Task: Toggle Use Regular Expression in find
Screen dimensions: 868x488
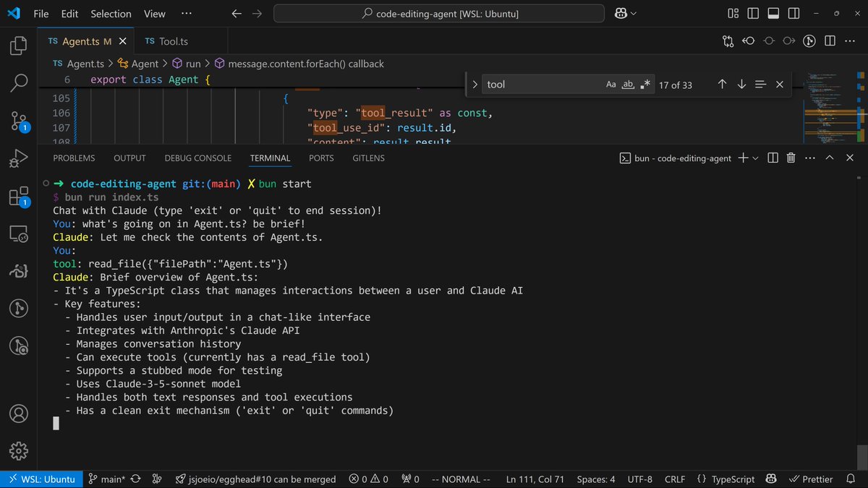Action: click(645, 85)
